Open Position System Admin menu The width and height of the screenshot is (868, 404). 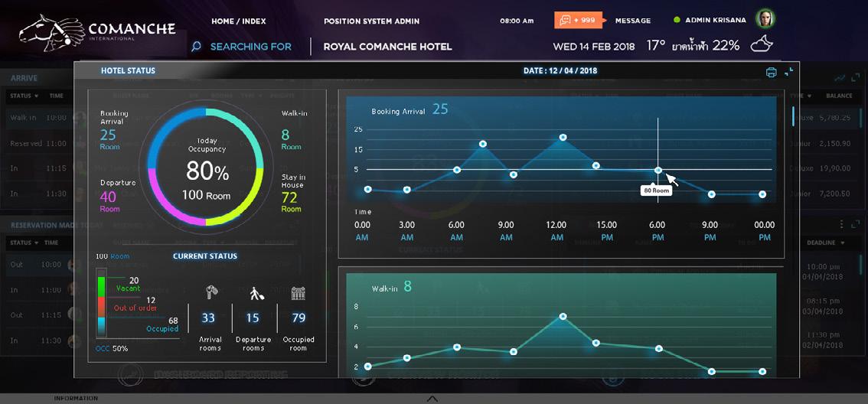tap(371, 21)
